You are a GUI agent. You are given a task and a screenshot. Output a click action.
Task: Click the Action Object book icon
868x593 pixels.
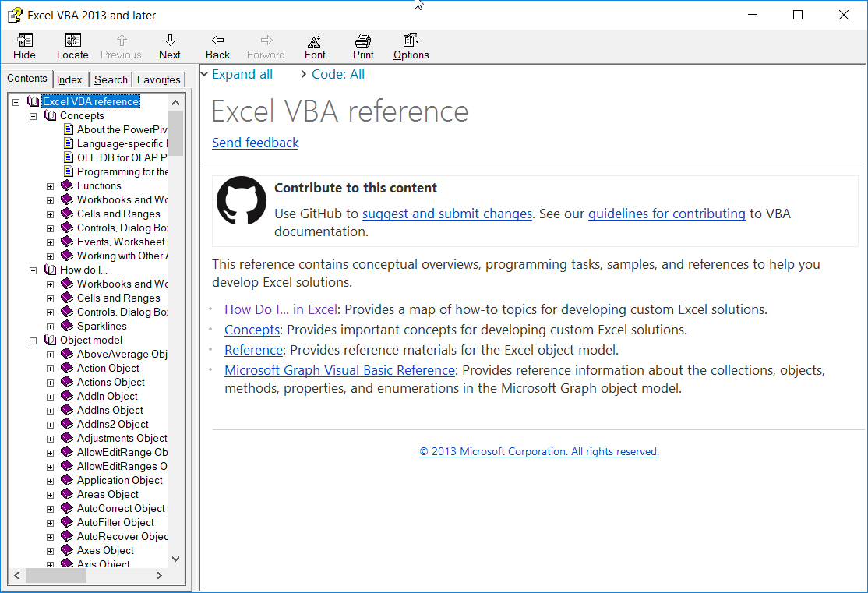pyautogui.click(x=67, y=368)
